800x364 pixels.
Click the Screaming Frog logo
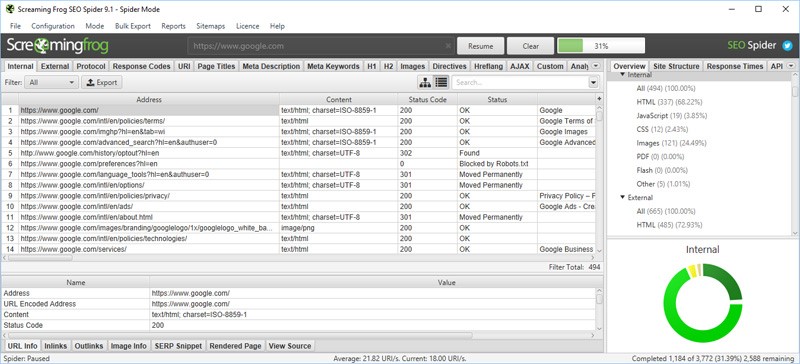click(57, 46)
